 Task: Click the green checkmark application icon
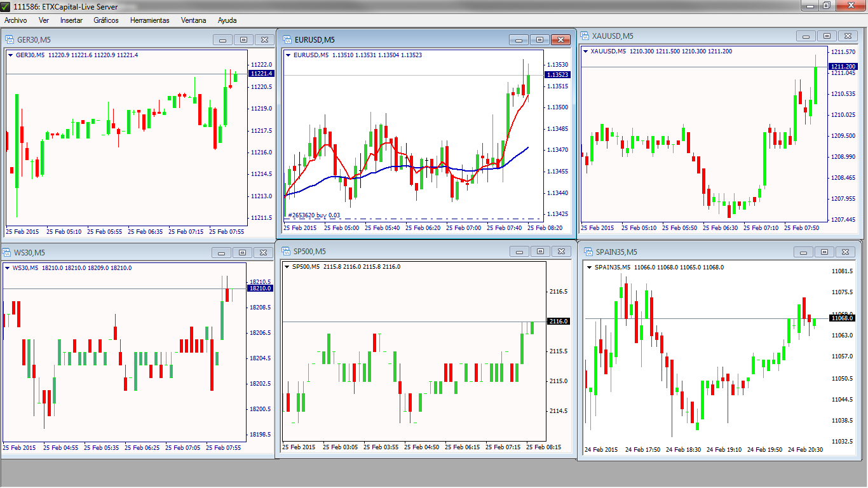6,6
